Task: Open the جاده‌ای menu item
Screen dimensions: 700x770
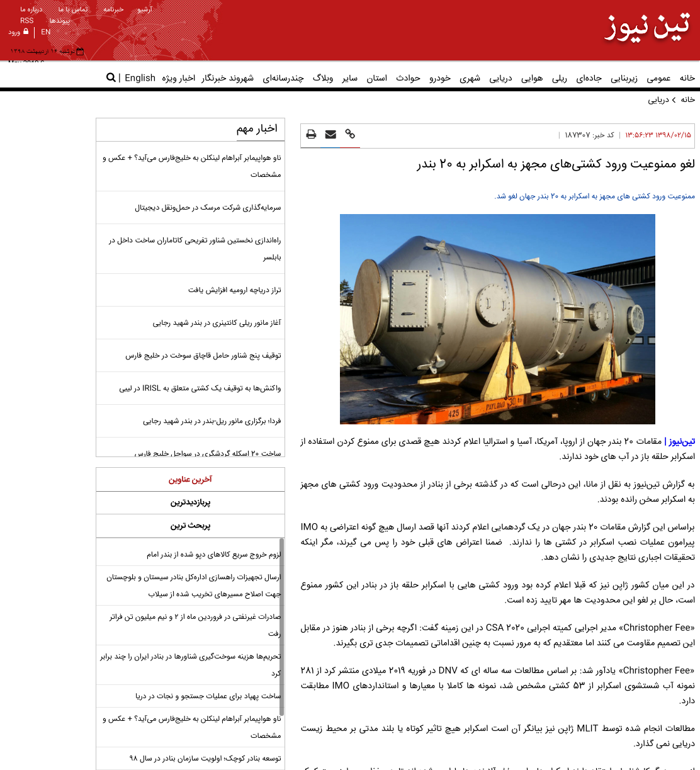Action: pos(589,78)
